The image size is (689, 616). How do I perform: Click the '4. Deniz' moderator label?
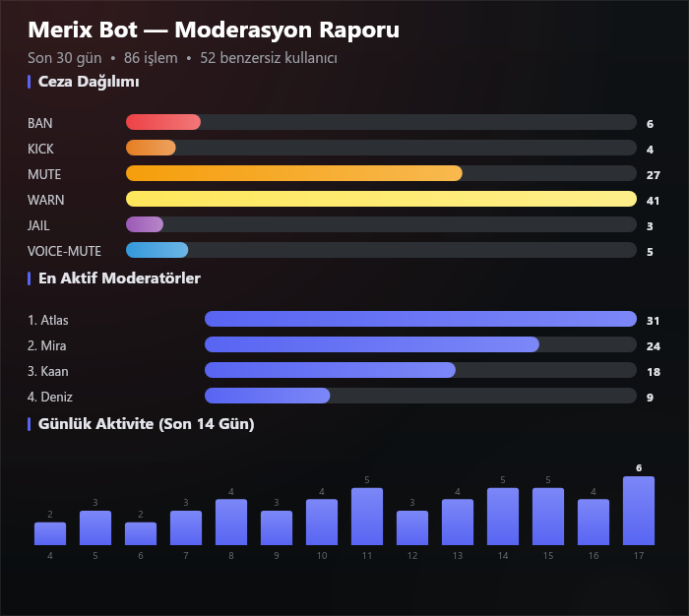(50, 397)
